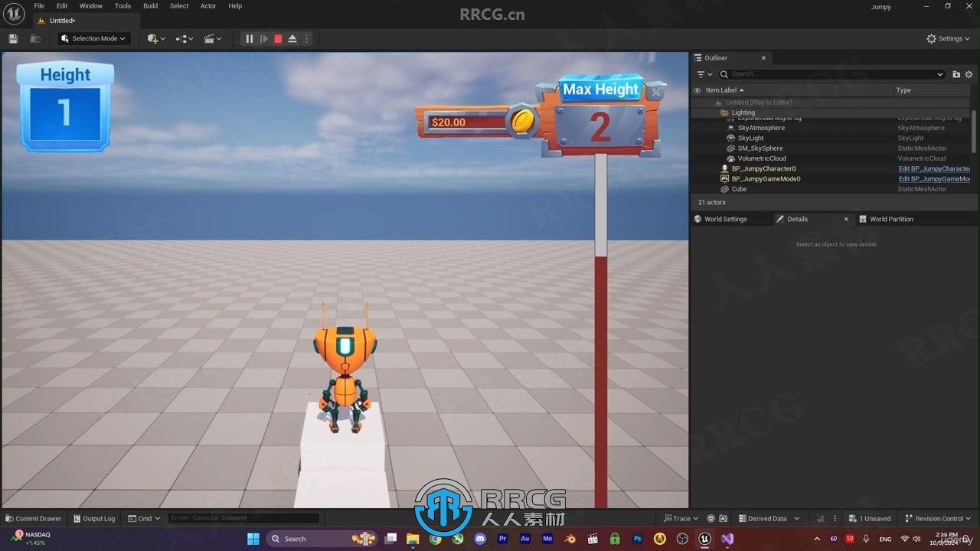
Task: Sort by the Type column header
Action: [x=903, y=90]
